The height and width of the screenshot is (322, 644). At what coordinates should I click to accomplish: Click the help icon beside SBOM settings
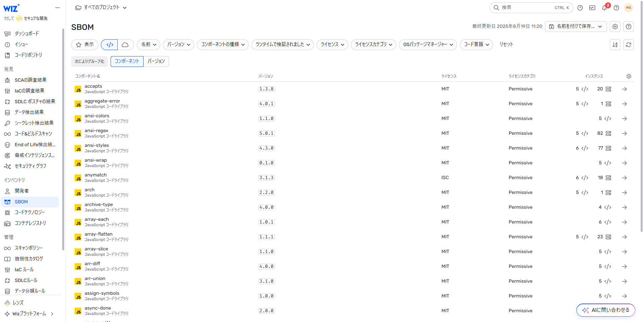[x=628, y=27]
